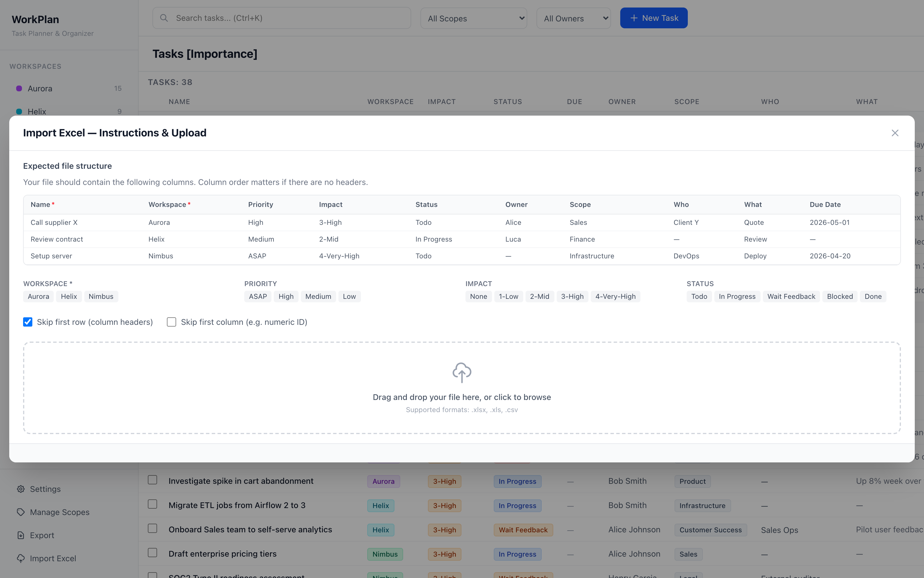Click the Customer Success scope tag
This screenshot has height=578, width=924.
tap(710, 530)
